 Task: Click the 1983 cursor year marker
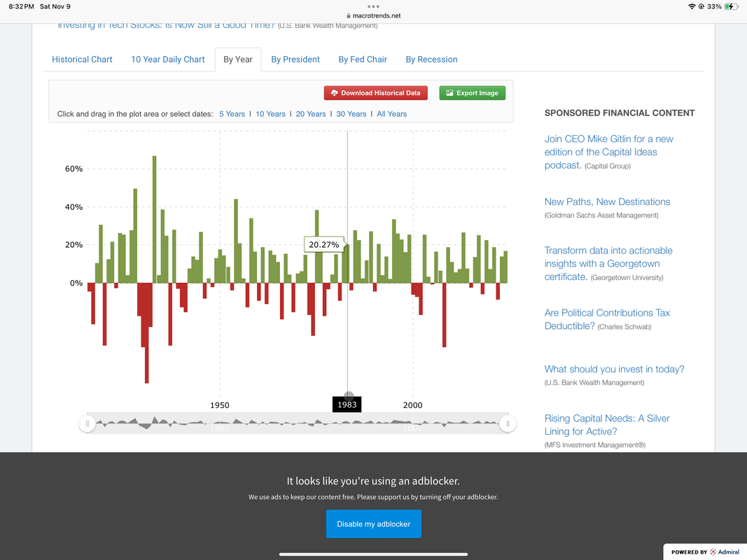pos(347,405)
